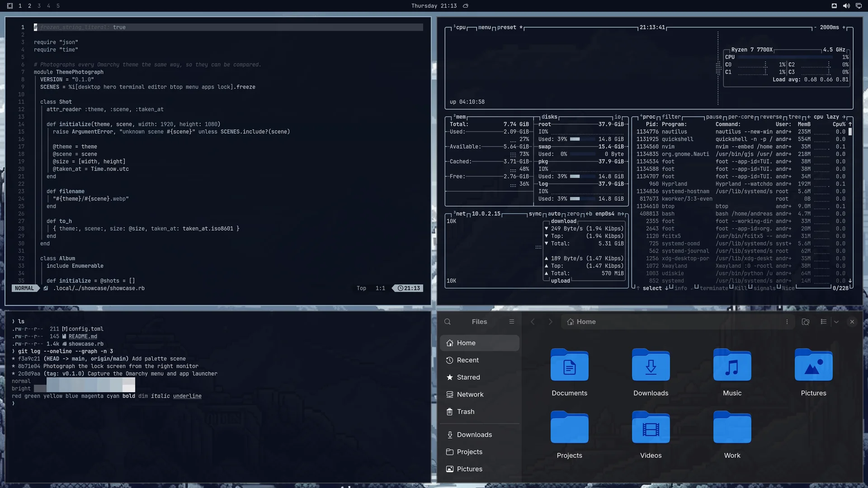Select Starred in the Files sidebar
This screenshot has height=488, width=868.
pyautogui.click(x=479, y=377)
